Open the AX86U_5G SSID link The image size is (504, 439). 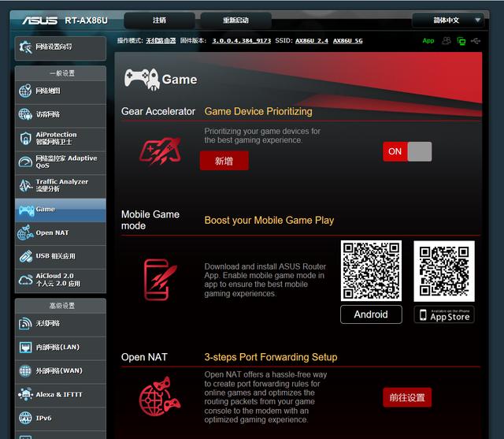click(348, 41)
